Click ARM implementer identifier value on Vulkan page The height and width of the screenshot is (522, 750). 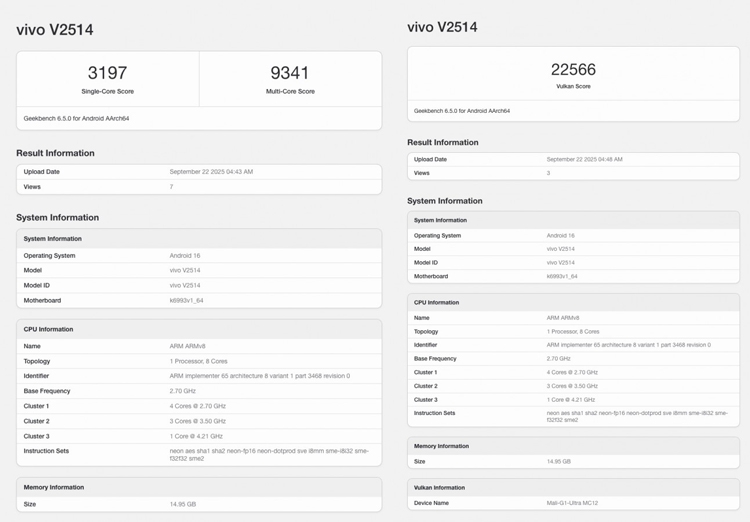(x=629, y=345)
